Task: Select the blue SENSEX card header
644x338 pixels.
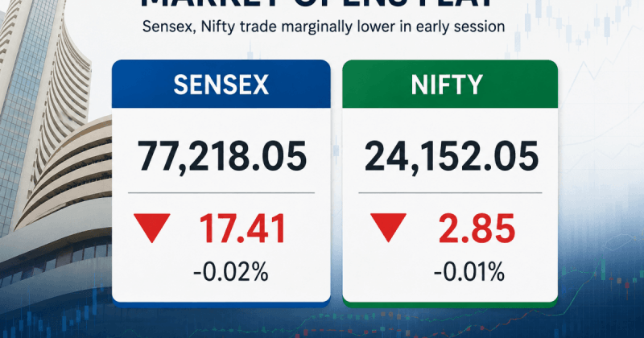Action: point(221,84)
